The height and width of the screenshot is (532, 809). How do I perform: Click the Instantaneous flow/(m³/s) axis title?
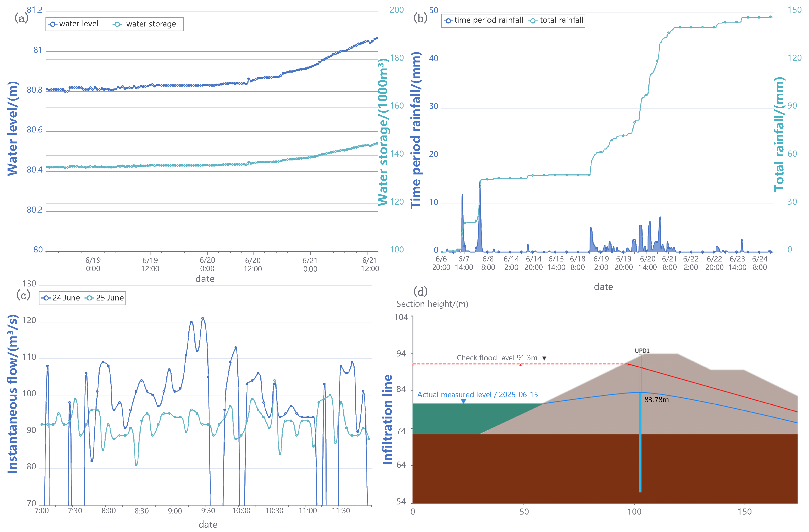[x=12, y=394]
